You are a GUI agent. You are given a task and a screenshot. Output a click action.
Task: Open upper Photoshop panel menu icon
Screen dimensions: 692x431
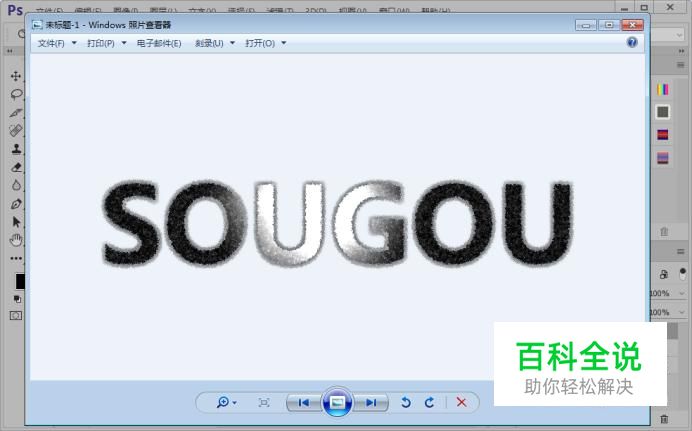[x=680, y=65]
